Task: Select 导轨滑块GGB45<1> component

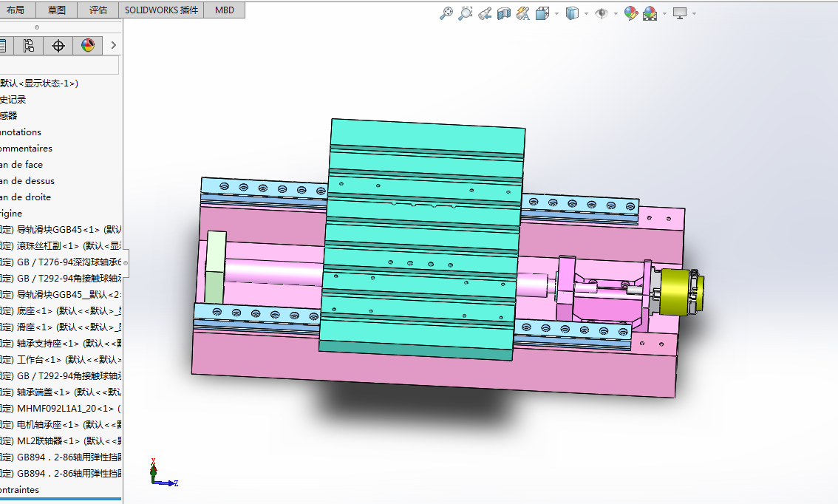Action: click(x=61, y=229)
